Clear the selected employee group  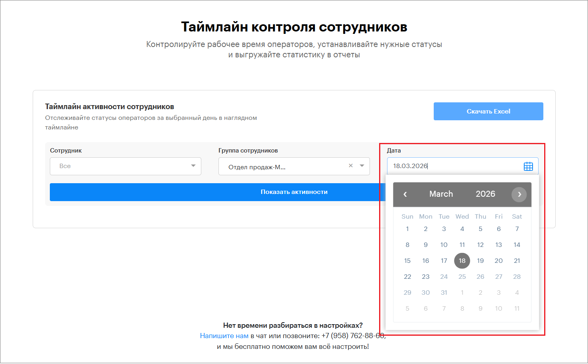pos(351,166)
